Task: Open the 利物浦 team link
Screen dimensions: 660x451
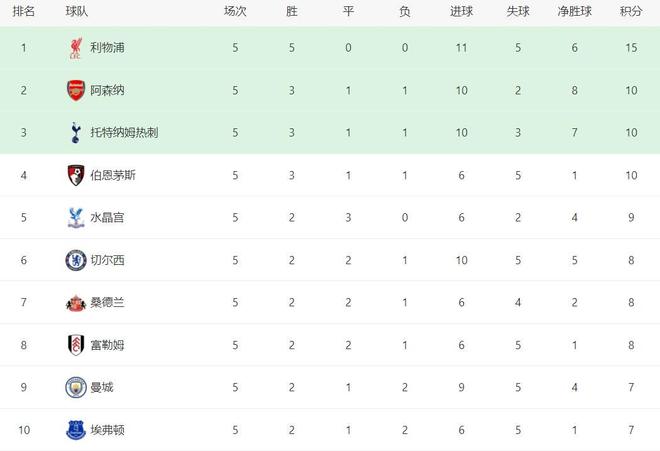Action: (107, 48)
